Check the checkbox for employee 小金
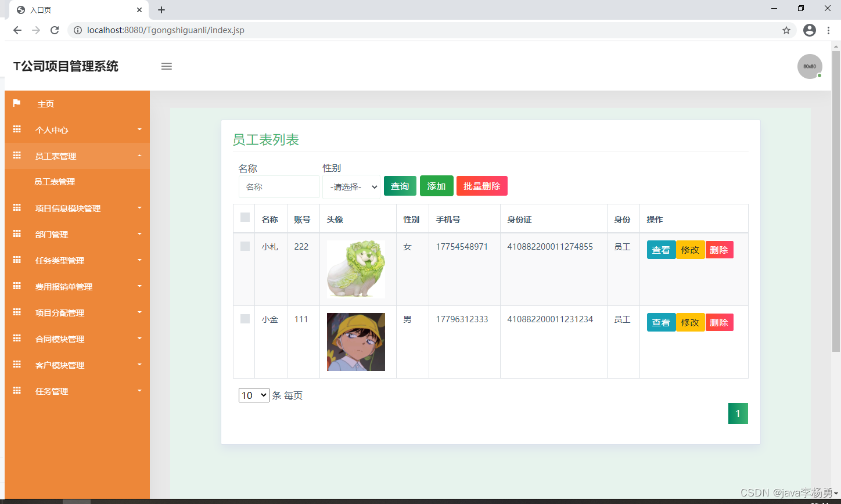The image size is (841, 504). (244, 319)
